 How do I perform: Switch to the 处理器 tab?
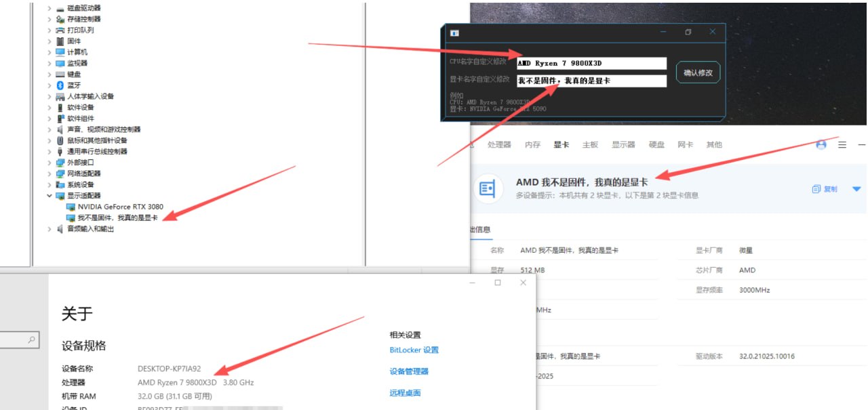[500, 144]
